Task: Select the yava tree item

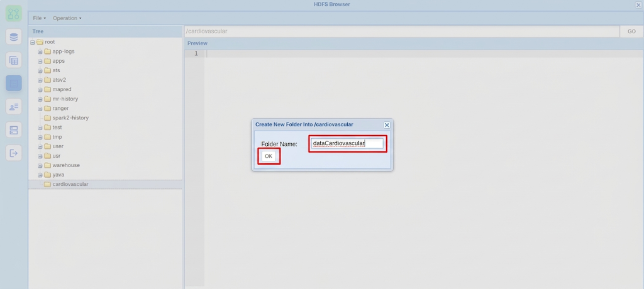Action: pos(58,175)
